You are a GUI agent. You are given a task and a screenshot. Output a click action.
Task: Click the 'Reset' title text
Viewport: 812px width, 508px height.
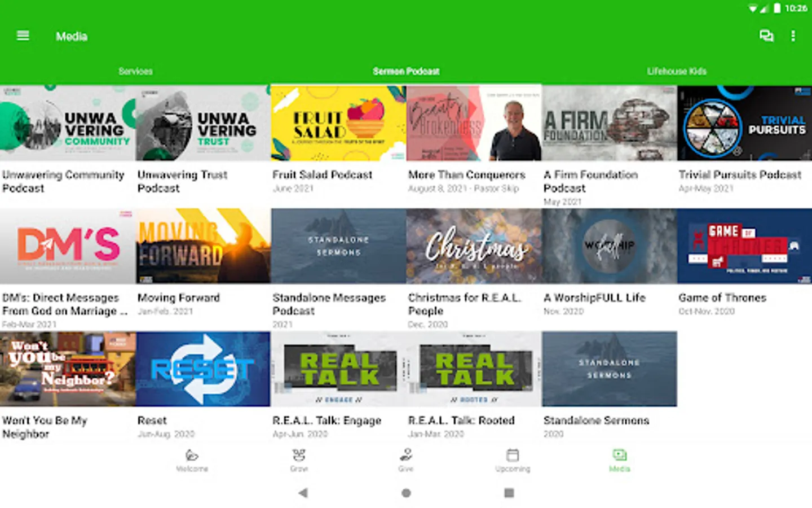[x=152, y=421]
